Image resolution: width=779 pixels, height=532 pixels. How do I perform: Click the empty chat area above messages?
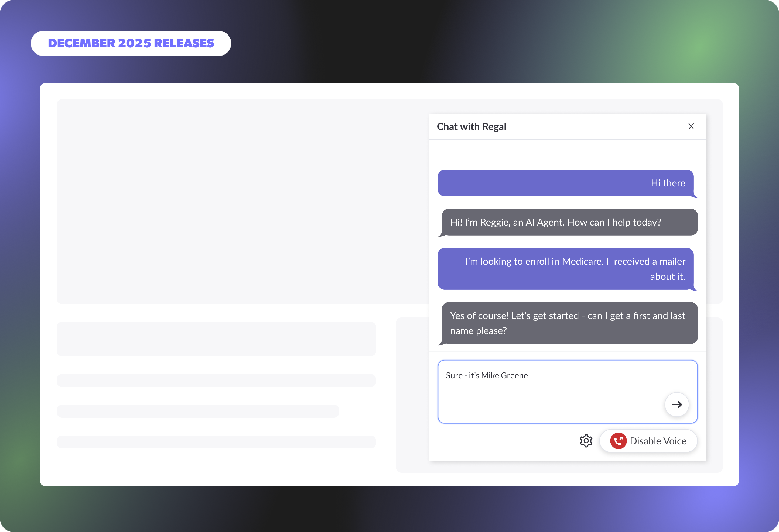pyautogui.click(x=567, y=154)
